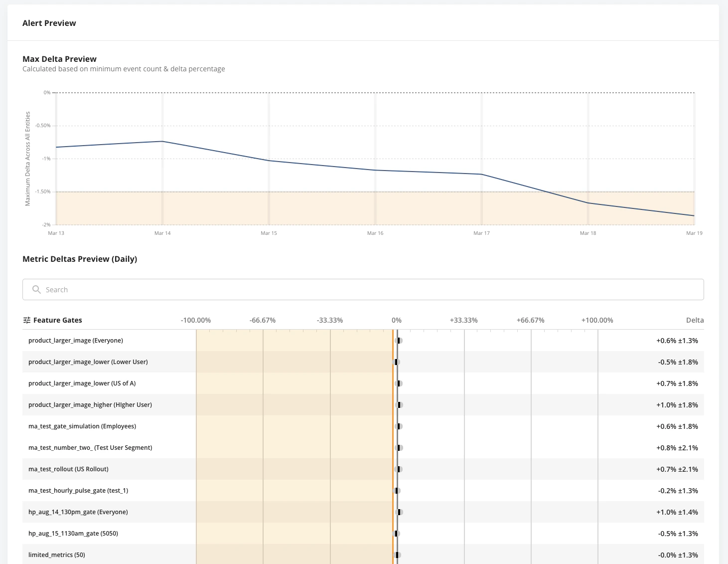The image size is (728, 564).
Task: Click the Feature Gates header label
Action: point(58,320)
